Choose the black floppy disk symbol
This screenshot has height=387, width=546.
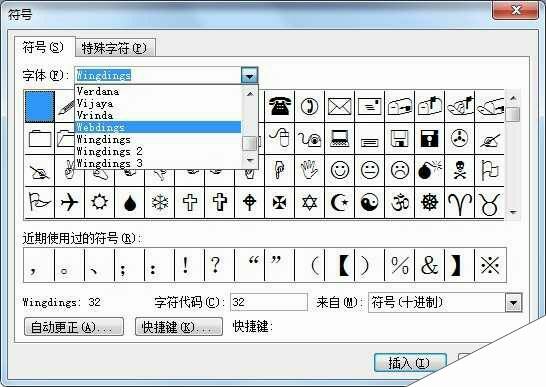coord(429,138)
